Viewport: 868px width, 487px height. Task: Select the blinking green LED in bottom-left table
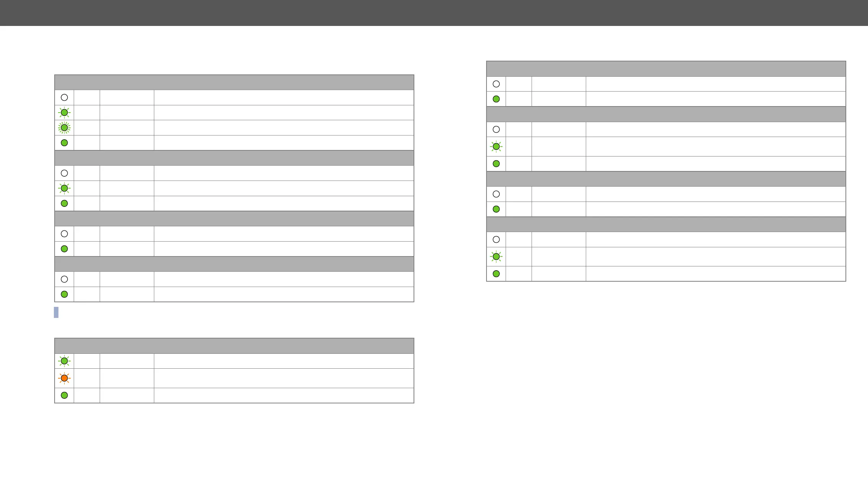tap(64, 361)
